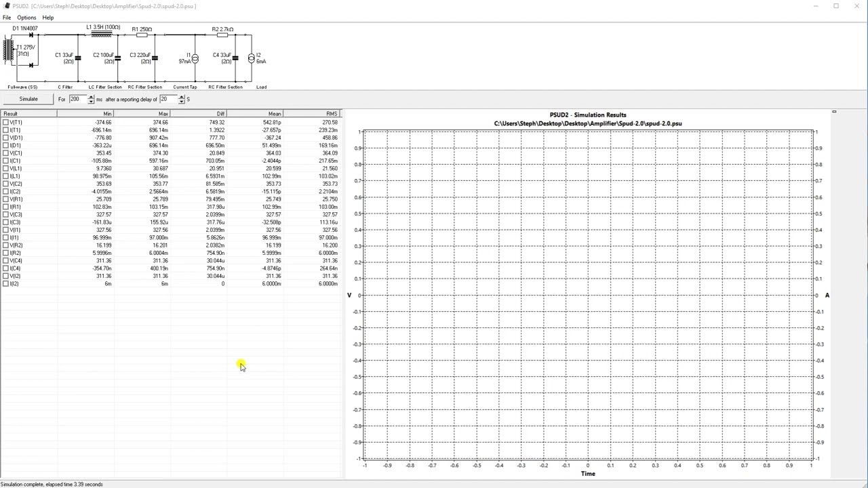
Task: Select the 749.32 Diff value for V(T1)
Action: click(x=216, y=123)
